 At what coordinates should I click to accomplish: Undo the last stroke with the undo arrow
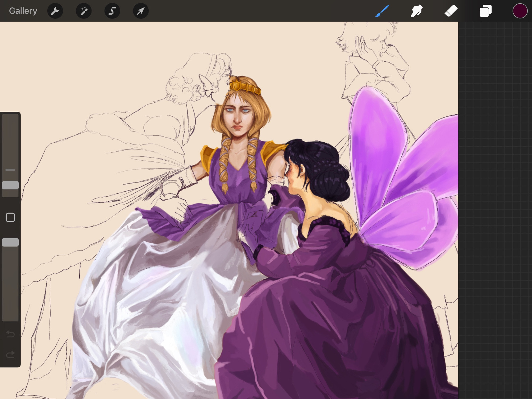tap(10, 334)
